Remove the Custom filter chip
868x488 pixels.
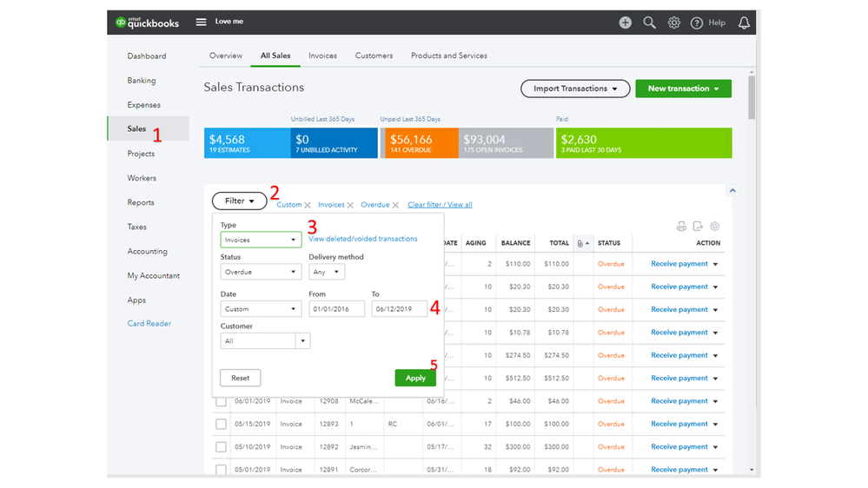click(308, 205)
